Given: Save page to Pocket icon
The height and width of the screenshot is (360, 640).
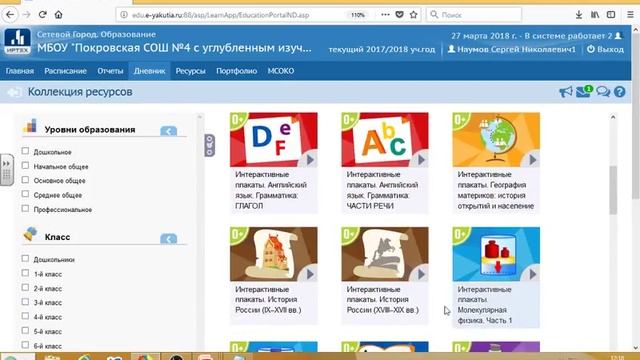Looking at the screenshot, I should pyautogui.click(x=400, y=15).
